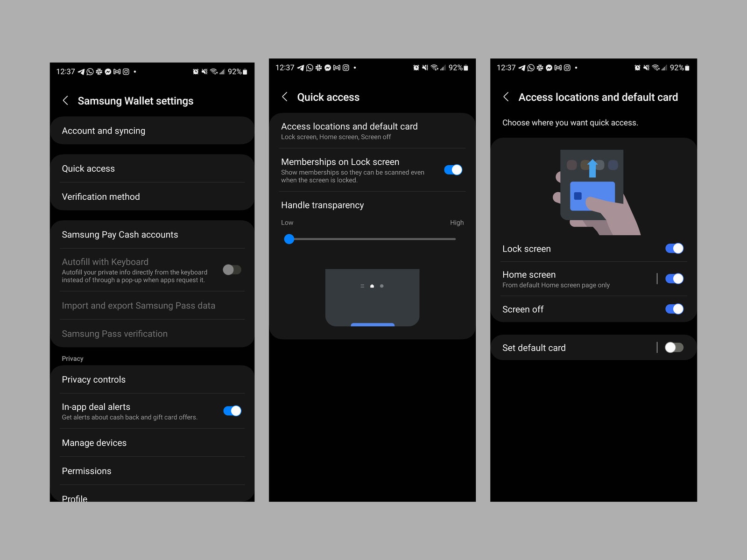The image size is (747, 560).
Task: Click Messenger icon in left phone's status bar
Action: 108,71
